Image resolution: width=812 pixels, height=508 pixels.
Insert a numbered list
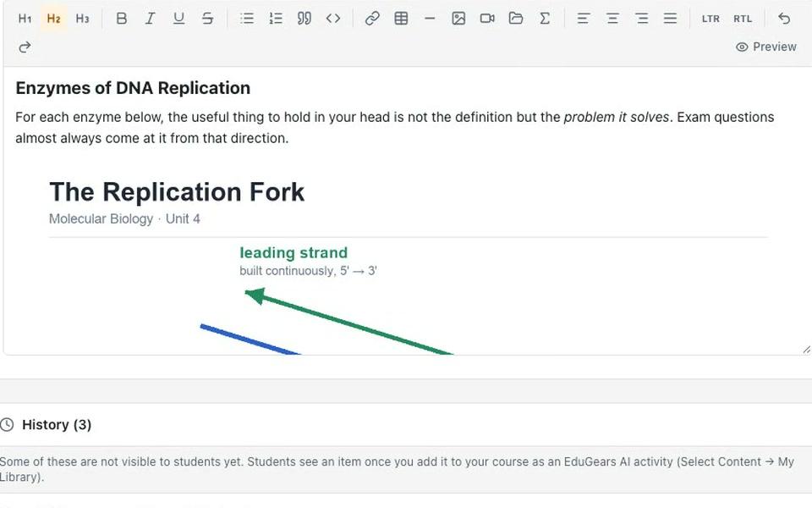click(276, 19)
